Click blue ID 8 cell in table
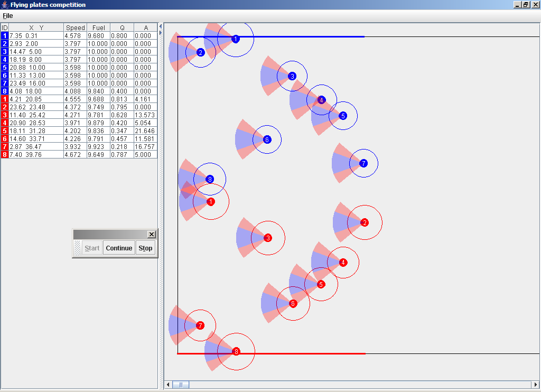 point(5,91)
